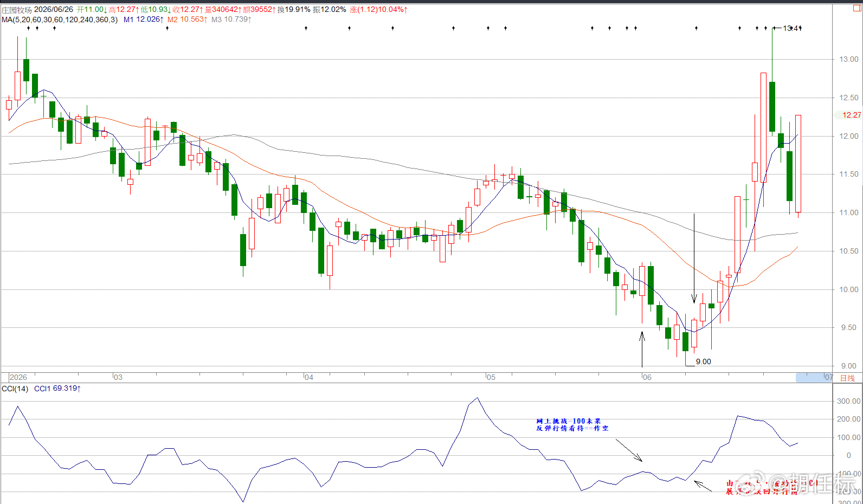
Task: Click the 07 month marker on the time axis
Action: pos(829,377)
